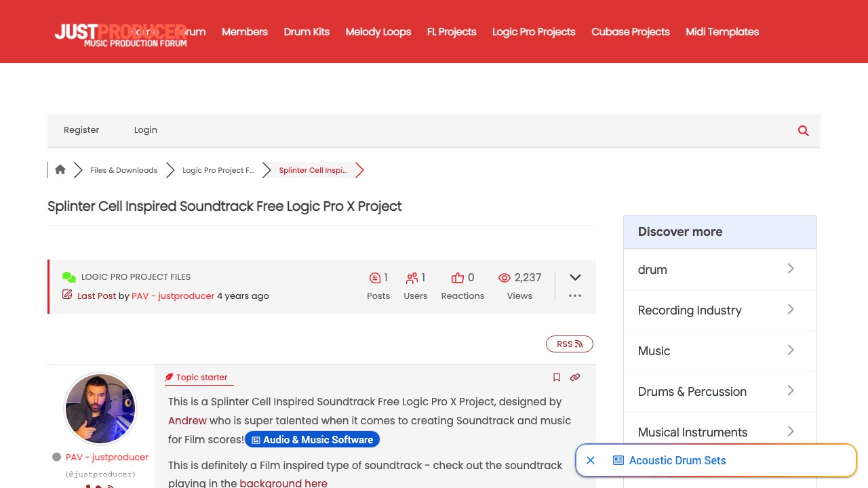This screenshot has height=488, width=868.
Task: Copy the post permalink chain icon
Action: 575,378
